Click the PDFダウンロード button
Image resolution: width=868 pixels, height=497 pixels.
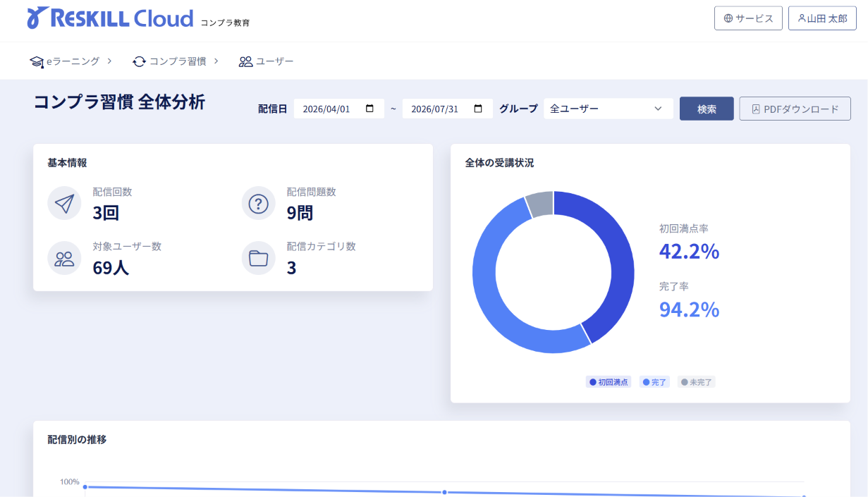pyautogui.click(x=795, y=109)
